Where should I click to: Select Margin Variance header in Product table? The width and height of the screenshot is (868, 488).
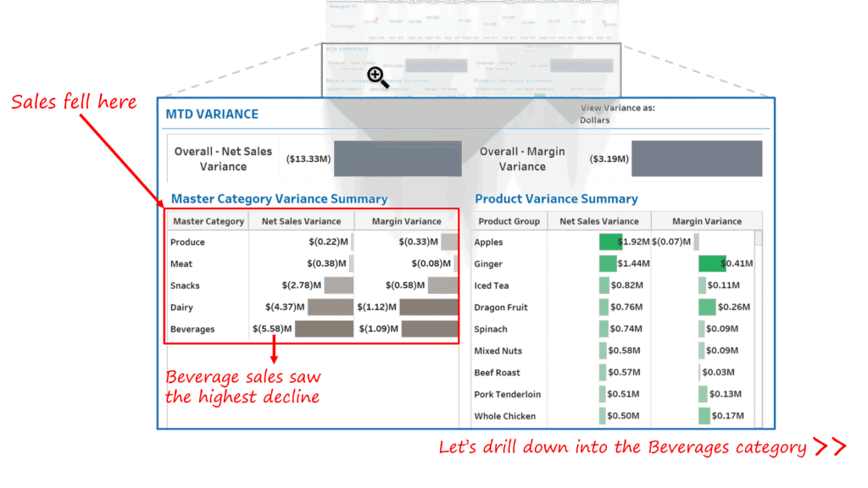(706, 221)
